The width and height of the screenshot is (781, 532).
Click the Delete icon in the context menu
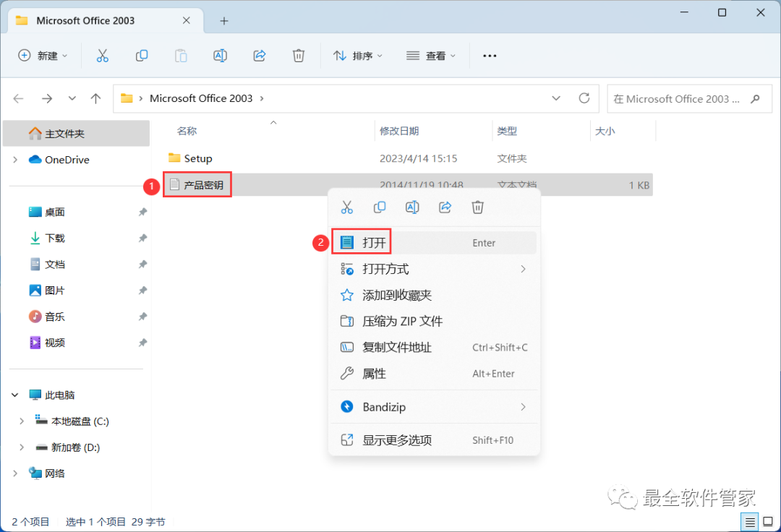(478, 207)
